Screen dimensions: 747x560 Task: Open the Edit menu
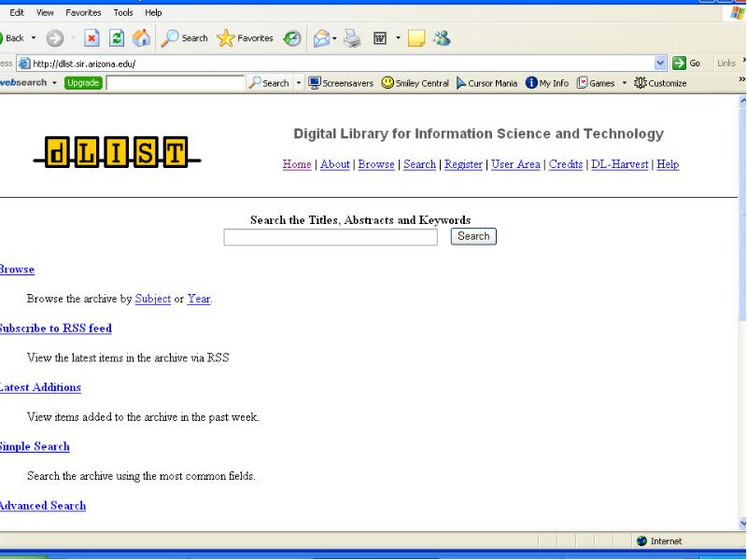(x=17, y=12)
